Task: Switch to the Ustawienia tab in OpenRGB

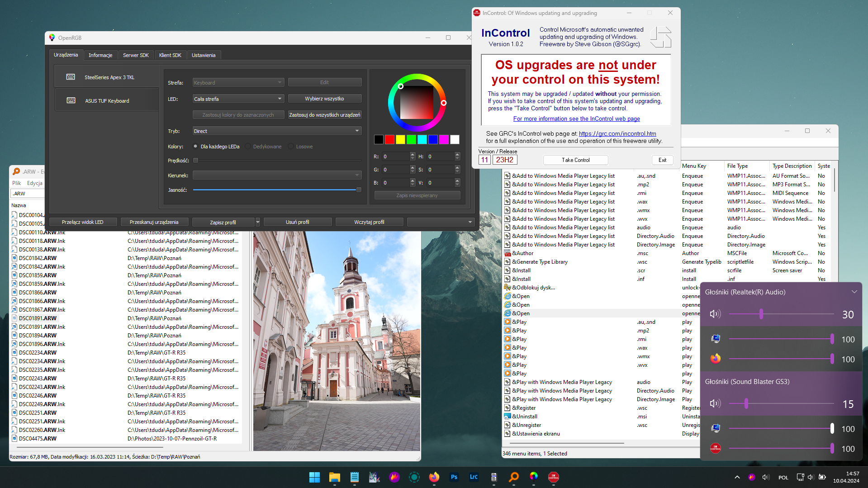Action: [204, 55]
